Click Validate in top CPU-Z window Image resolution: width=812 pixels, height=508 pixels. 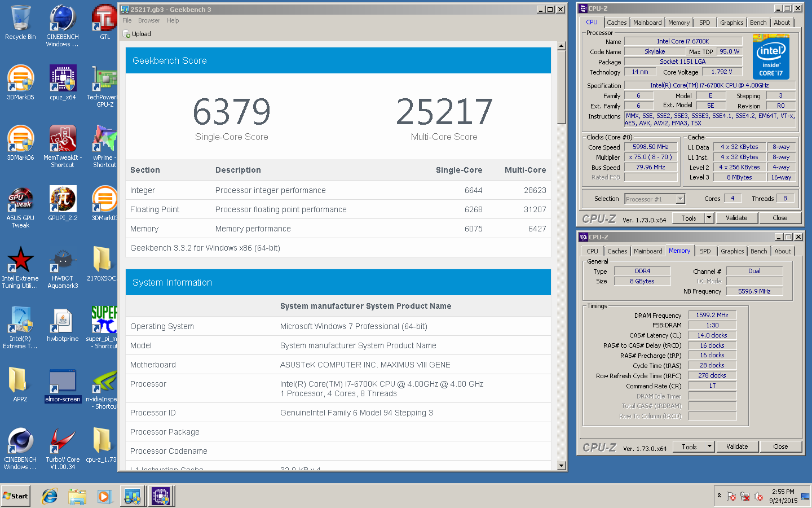[736, 218]
